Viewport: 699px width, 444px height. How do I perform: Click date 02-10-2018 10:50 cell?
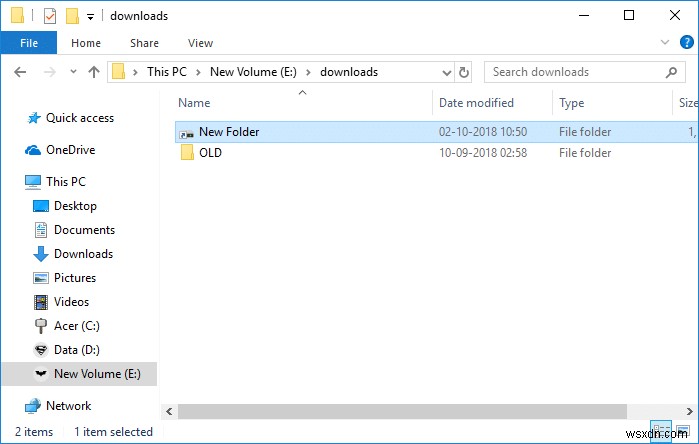pos(483,132)
